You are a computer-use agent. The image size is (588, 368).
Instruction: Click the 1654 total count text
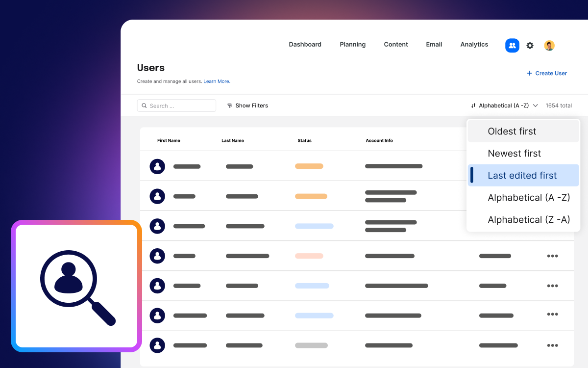tap(559, 105)
